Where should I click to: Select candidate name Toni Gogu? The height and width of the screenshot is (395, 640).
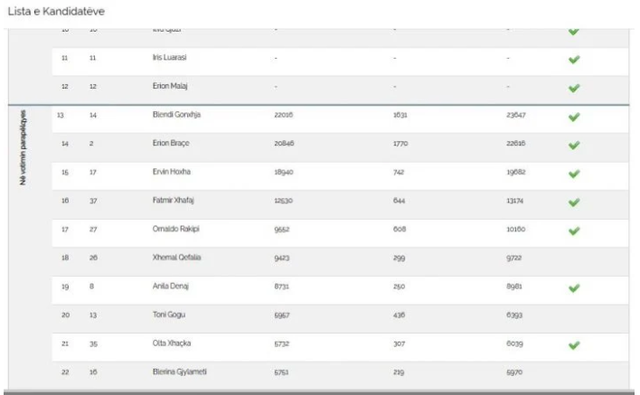pyautogui.click(x=169, y=315)
